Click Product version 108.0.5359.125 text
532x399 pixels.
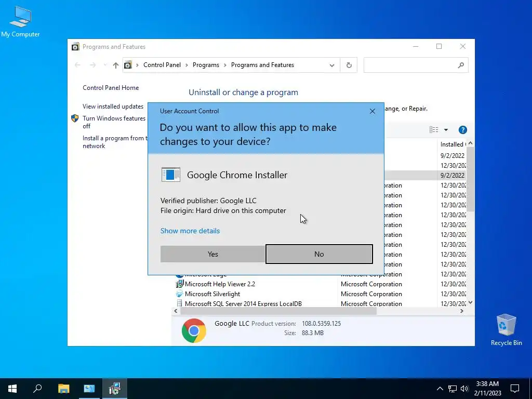321,324
